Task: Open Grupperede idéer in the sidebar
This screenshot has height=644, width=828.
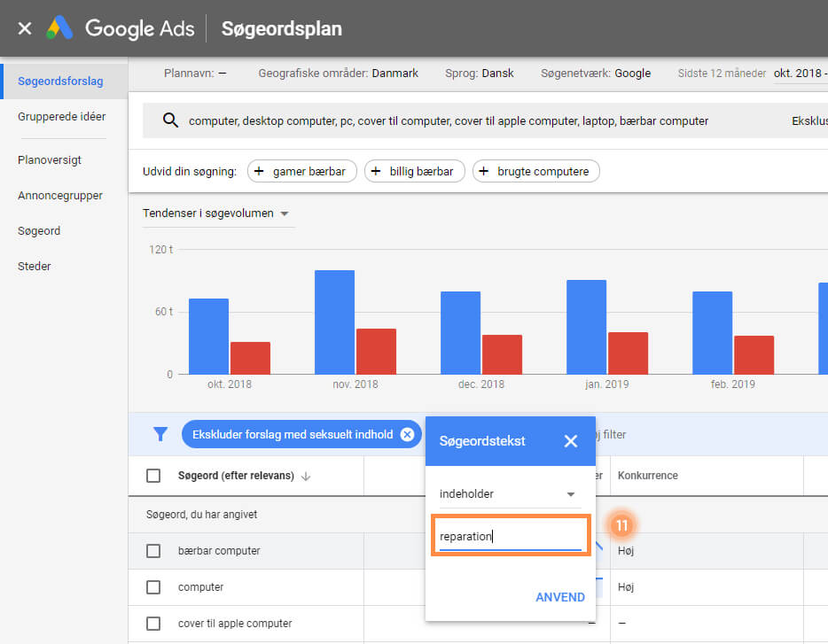Action: click(x=62, y=117)
